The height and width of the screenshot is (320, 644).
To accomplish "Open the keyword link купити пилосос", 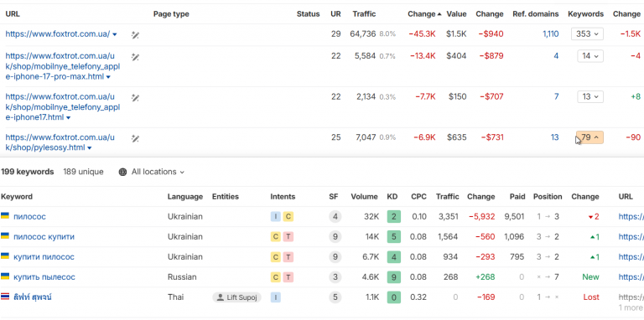I will pyautogui.click(x=44, y=257).
